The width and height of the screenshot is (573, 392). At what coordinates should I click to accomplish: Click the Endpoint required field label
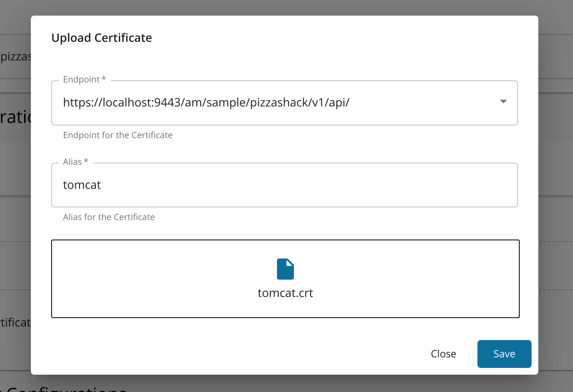click(84, 79)
